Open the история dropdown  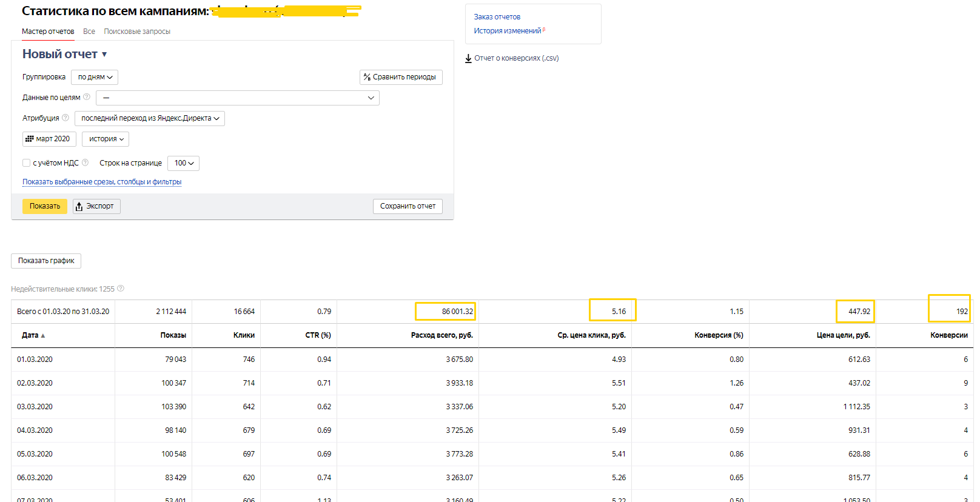coord(106,139)
